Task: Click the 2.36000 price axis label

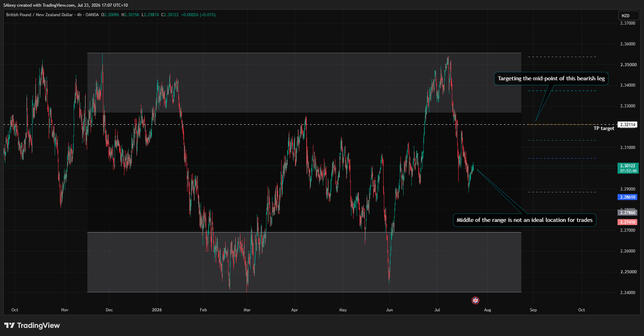Action: [x=628, y=44]
